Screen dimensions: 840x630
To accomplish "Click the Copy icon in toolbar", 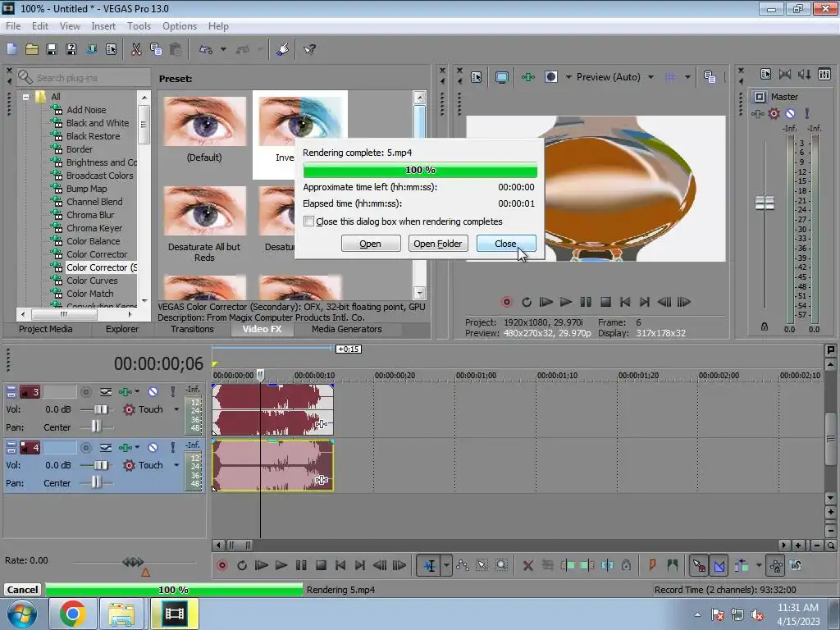I will click(156, 49).
